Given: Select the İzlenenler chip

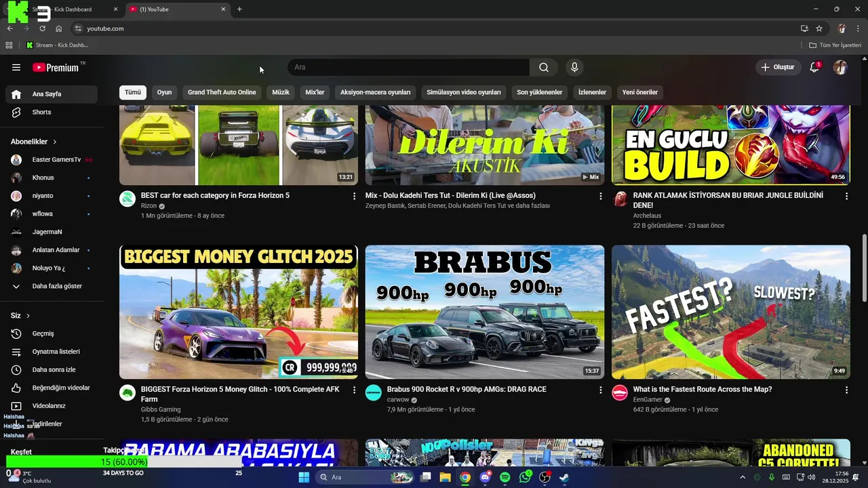Looking at the screenshot, I should point(592,92).
